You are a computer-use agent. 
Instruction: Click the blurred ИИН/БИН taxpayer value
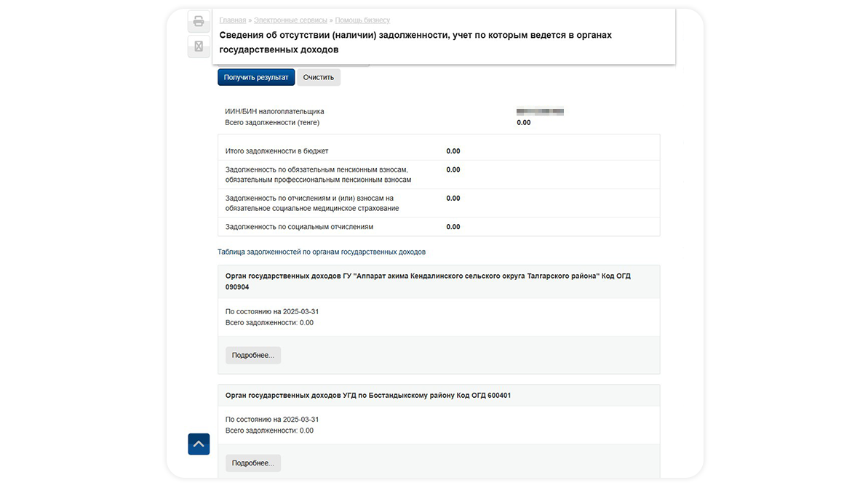pos(541,112)
